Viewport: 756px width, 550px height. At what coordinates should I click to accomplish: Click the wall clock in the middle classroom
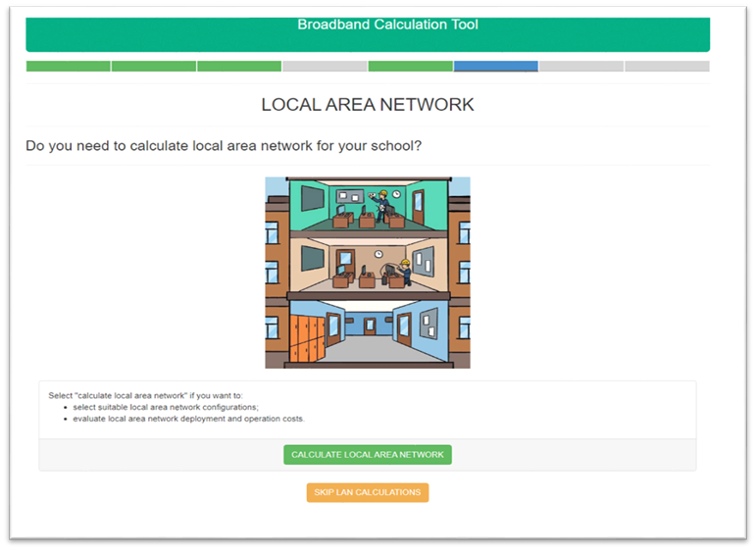pyautogui.click(x=378, y=253)
